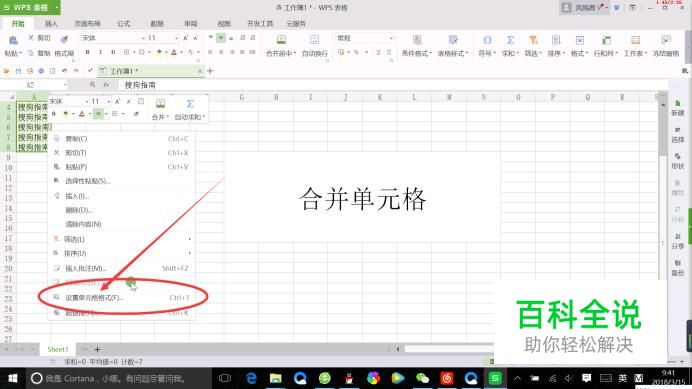Click the Save icon in quick access bar
This screenshot has width=692, height=389.
pos(18,71)
